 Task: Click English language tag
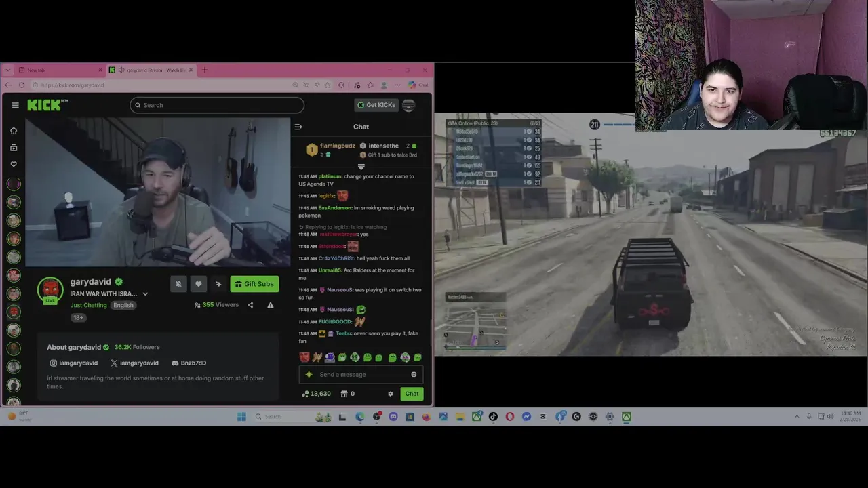tap(123, 305)
